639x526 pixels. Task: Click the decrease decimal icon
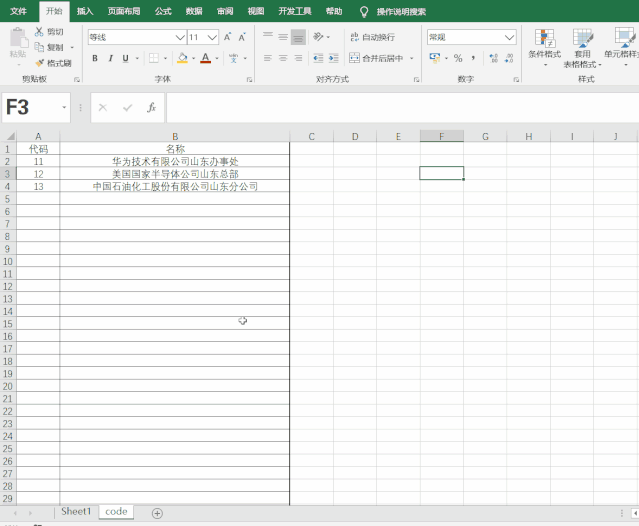tap(509, 58)
